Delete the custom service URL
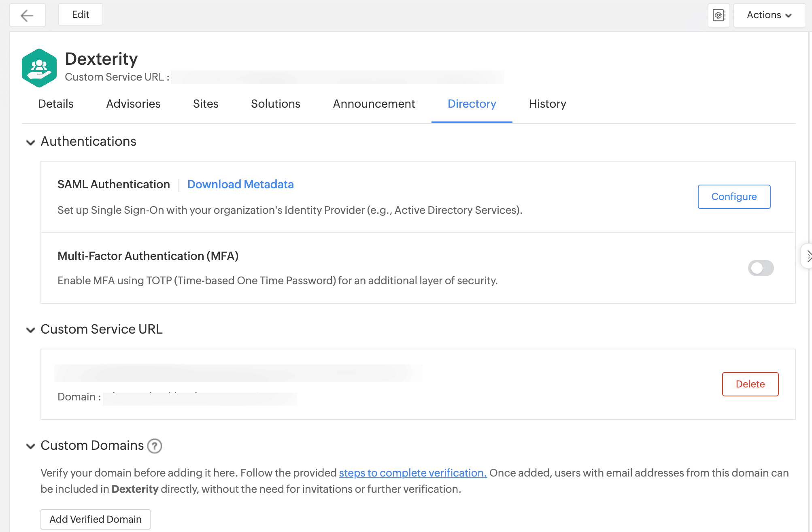Image resolution: width=812 pixels, height=532 pixels. pyautogui.click(x=750, y=384)
